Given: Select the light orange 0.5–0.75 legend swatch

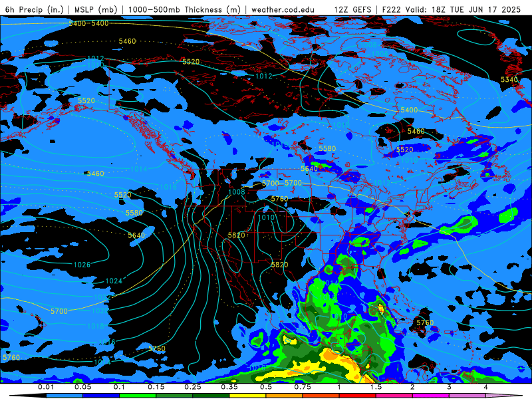Looking at the screenshot, I should click(285, 396).
